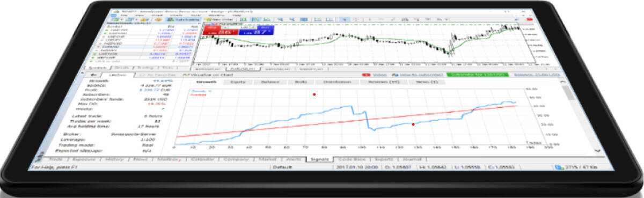The image size is (644, 198).
Task: Select the Signals toolbox tab
Action: (x=320, y=159)
